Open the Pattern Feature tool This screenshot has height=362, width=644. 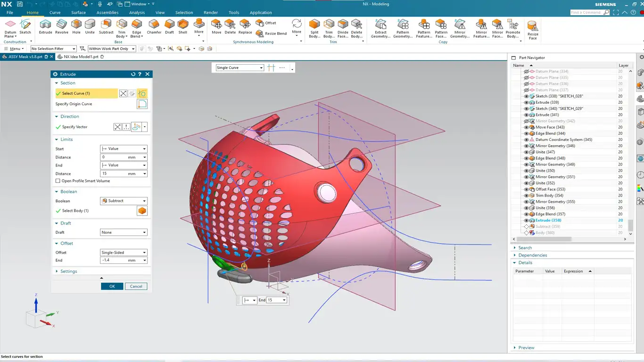[424, 28]
